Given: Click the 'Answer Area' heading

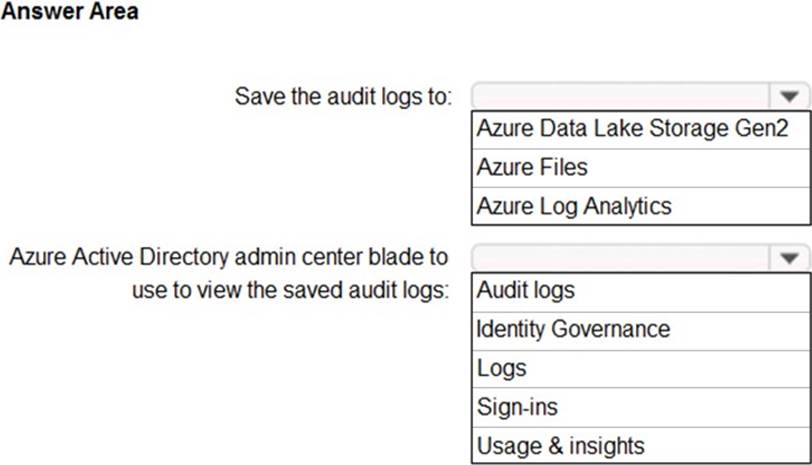Looking at the screenshot, I should pyautogui.click(x=69, y=12).
